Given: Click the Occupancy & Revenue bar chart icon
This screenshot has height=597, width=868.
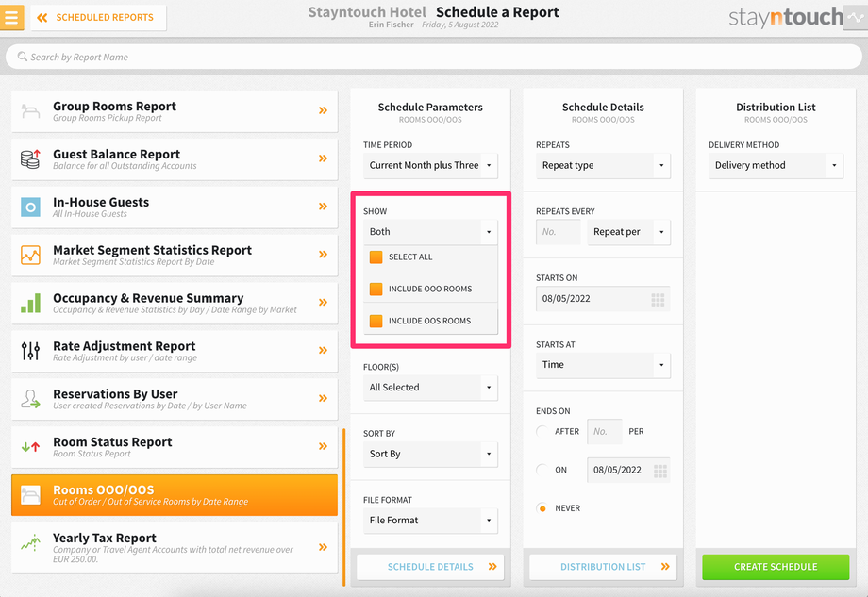Looking at the screenshot, I should pyautogui.click(x=30, y=303).
